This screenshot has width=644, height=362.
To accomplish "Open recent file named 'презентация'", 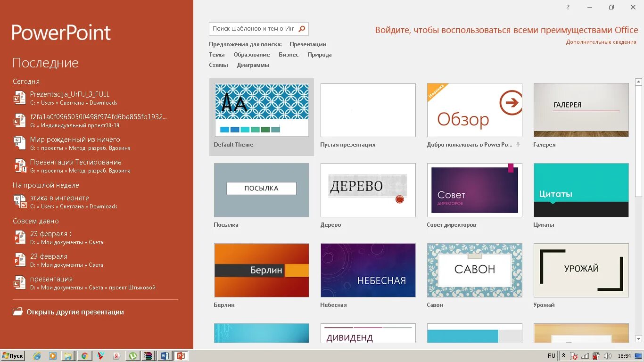I will coord(90,283).
